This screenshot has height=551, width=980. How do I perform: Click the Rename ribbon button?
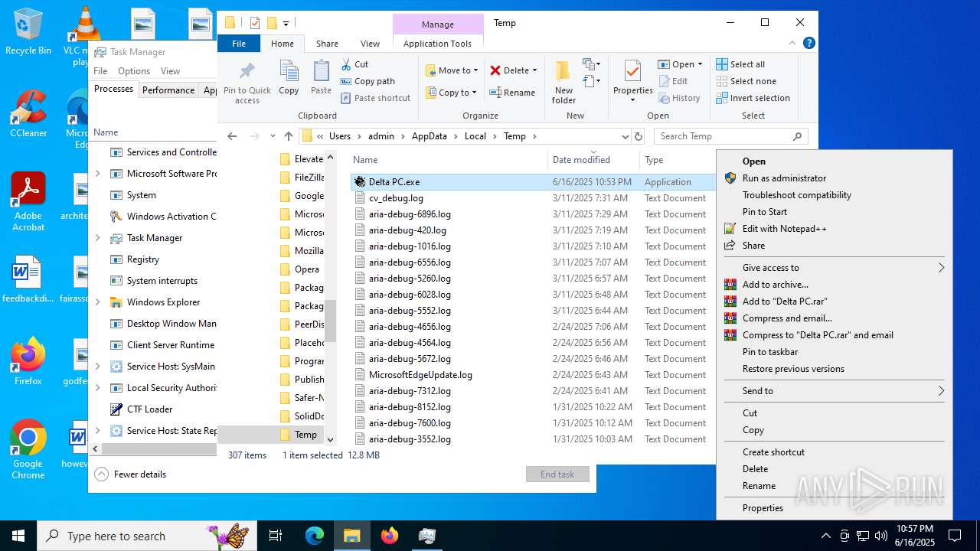point(513,93)
